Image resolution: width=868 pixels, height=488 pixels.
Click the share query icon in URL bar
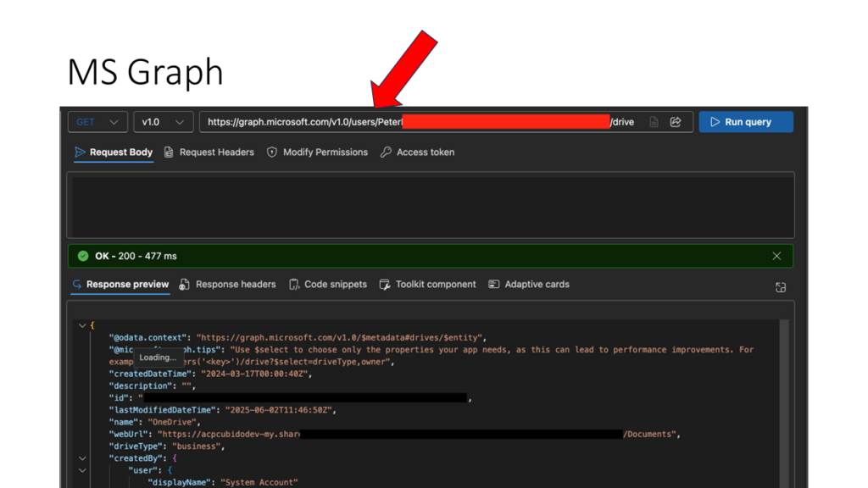676,122
